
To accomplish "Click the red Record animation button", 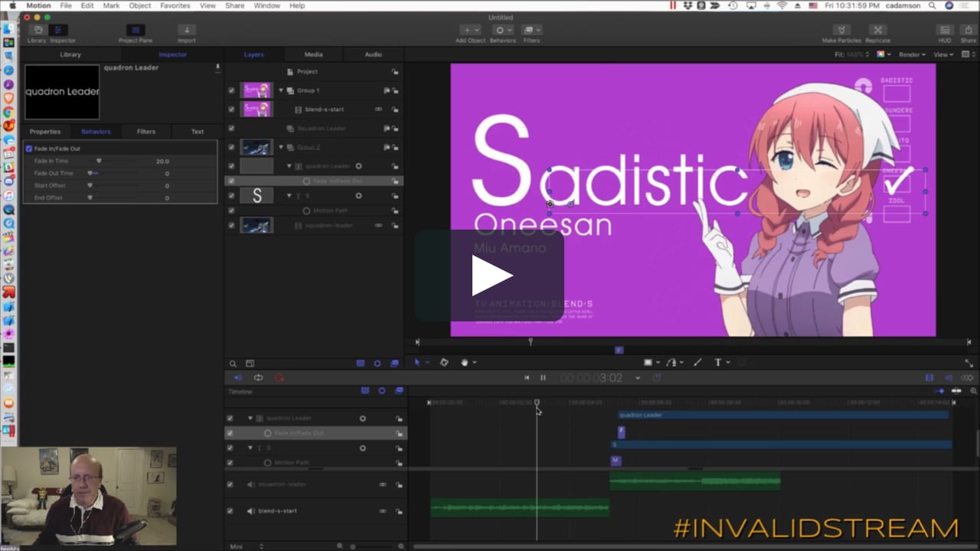I will click(279, 377).
